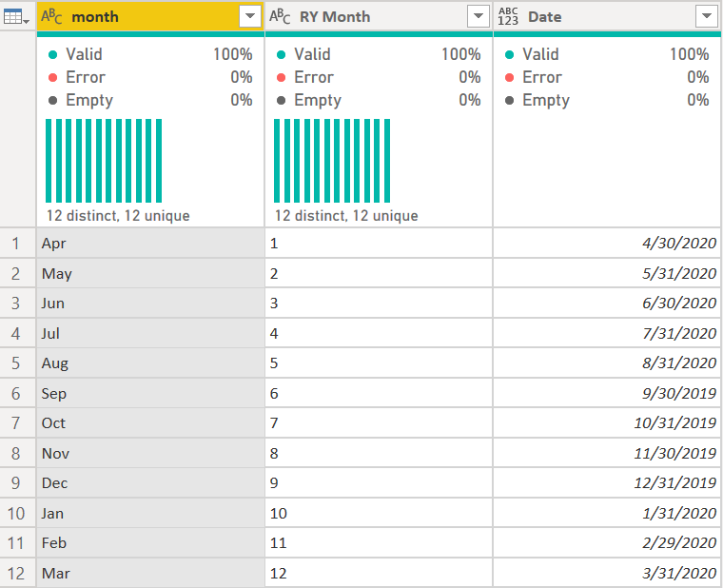The image size is (723, 588).
Task: Click '12 distinct, 12 unique' under month column
Action: (x=118, y=215)
